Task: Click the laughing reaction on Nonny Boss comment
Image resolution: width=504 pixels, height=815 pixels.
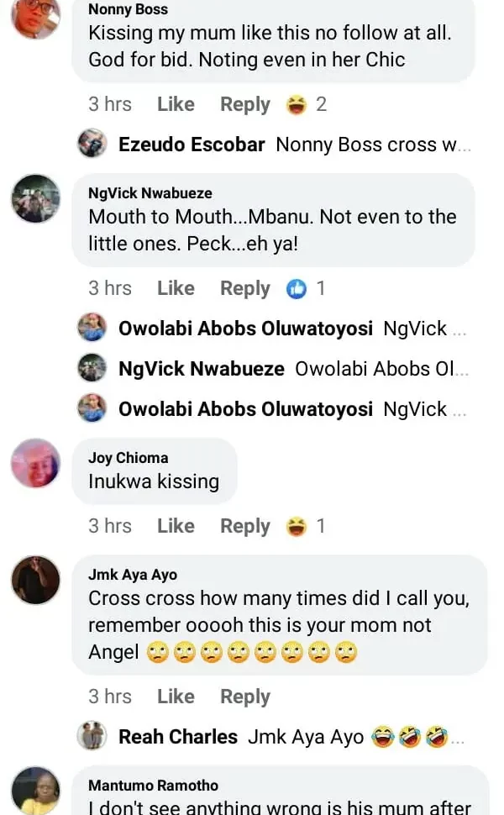Action: [296, 105]
